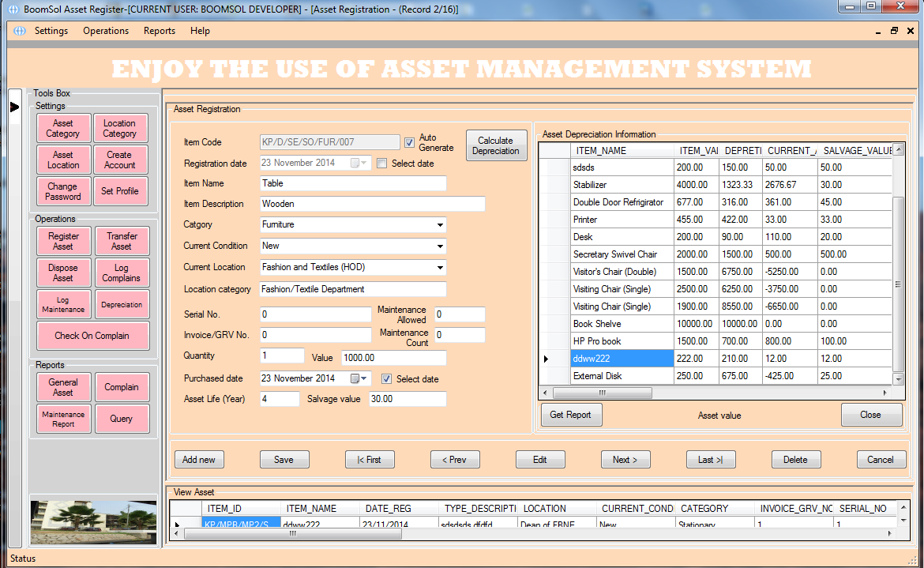Select the ddww222 row in the depreciation grid
This screenshot has width=924, height=568.
click(622, 358)
